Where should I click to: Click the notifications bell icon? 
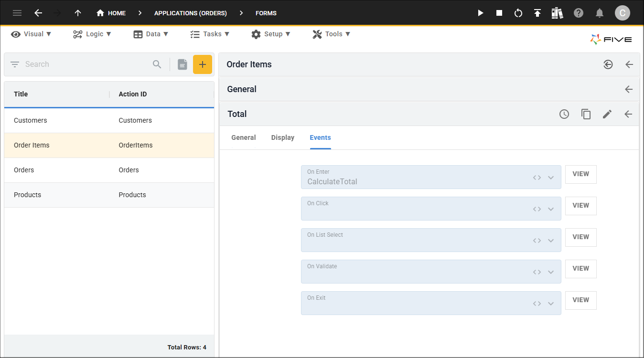click(x=600, y=13)
